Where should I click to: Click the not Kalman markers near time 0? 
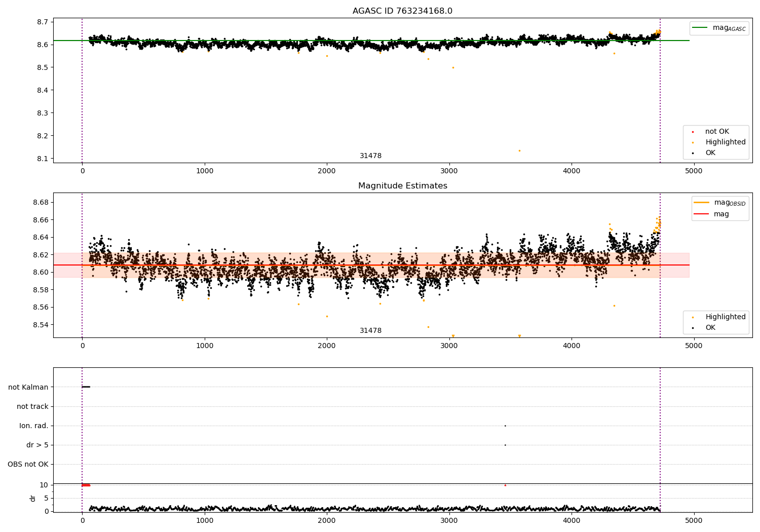pos(86,387)
